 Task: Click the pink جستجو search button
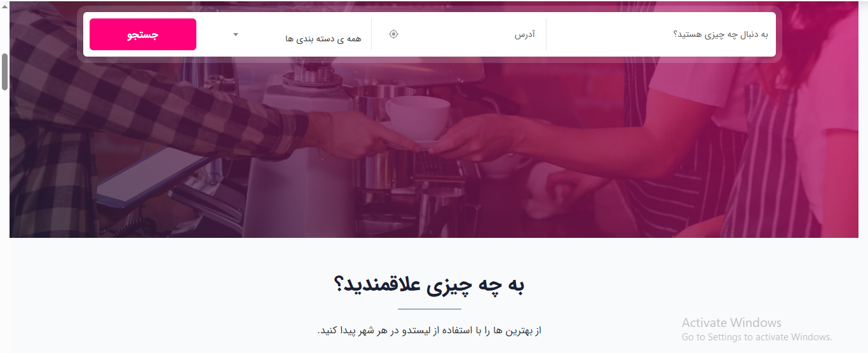143,34
